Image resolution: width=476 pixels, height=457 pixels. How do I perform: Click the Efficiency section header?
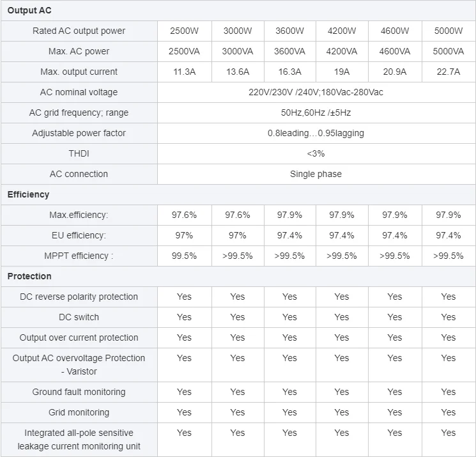pos(28,194)
